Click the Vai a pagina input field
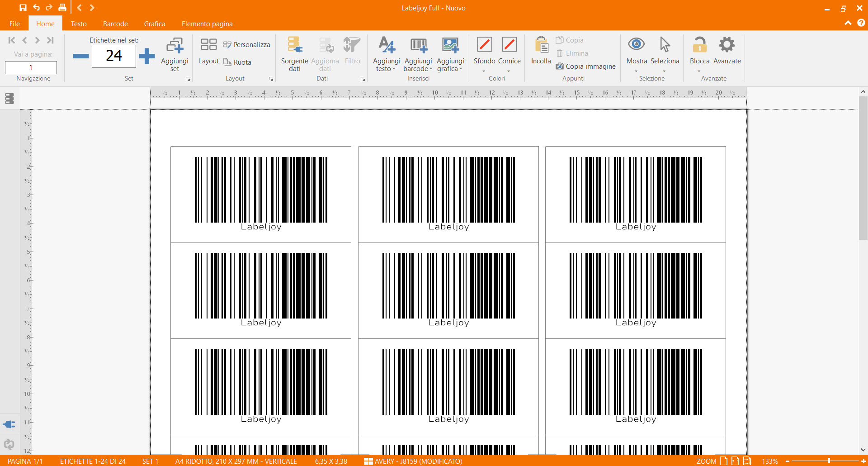 point(31,67)
